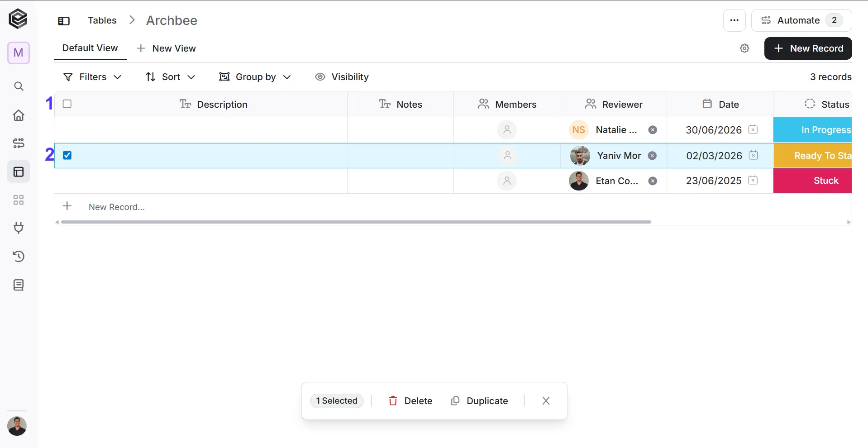Click the black New Record button
868x448 pixels.
808,48
